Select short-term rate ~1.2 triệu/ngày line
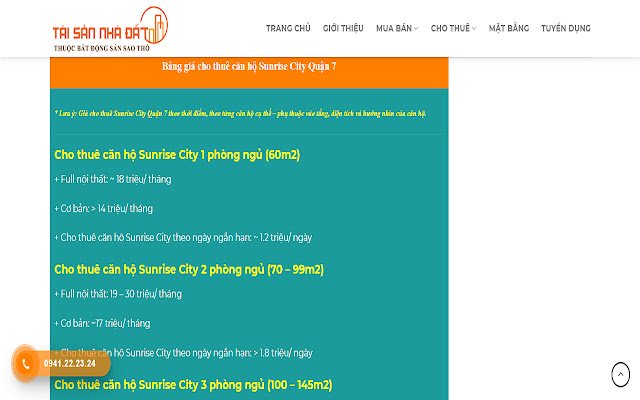This screenshot has height=400, width=640. 183,238
